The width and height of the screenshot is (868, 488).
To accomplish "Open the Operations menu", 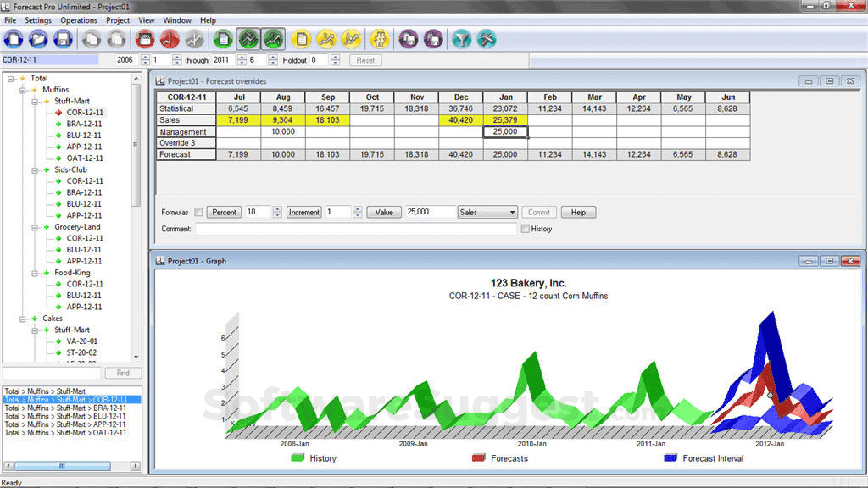I will point(79,19).
